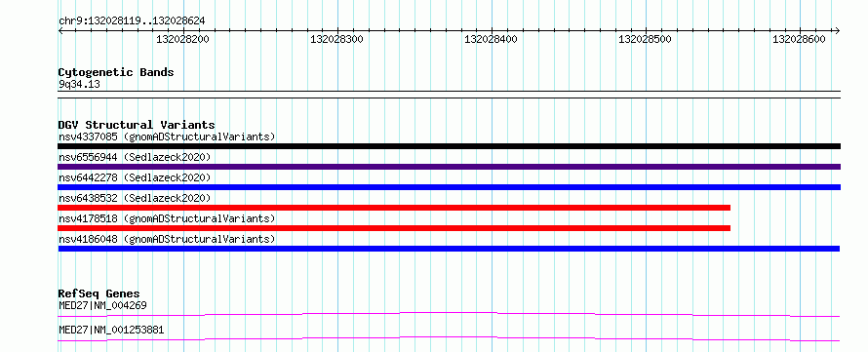Viewport: 868px width, 352px height.
Task: Click the nsv4337085 variant label
Action: [167, 137]
